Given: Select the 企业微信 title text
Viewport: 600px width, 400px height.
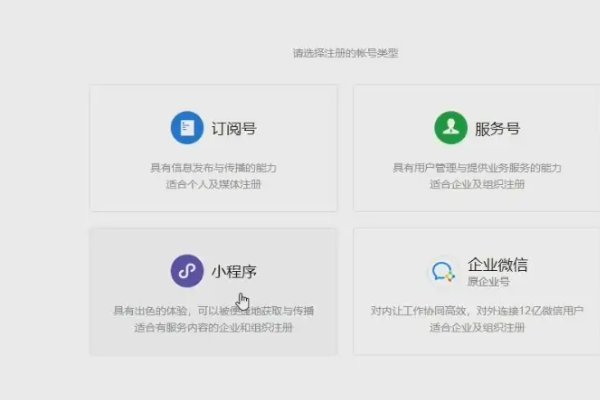Looking at the screenshot, I should pyautogui.click(x=497, y=264).
